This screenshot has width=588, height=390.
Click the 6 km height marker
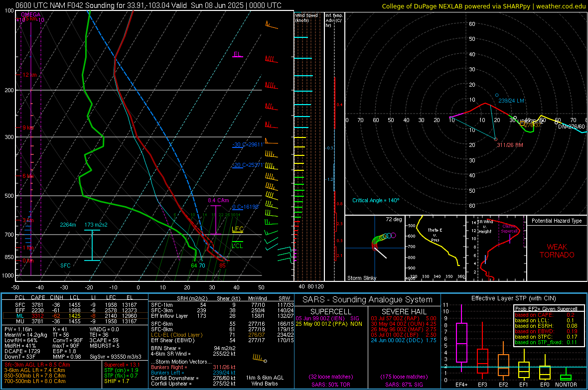[x=28, y=176]
